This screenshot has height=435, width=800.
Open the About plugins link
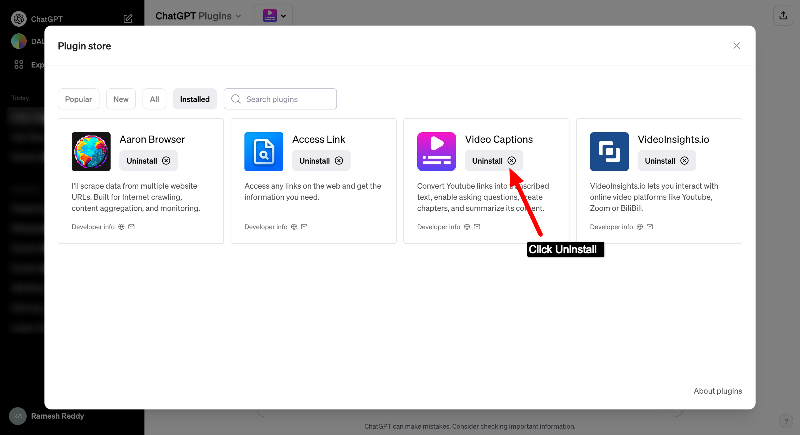717,391
